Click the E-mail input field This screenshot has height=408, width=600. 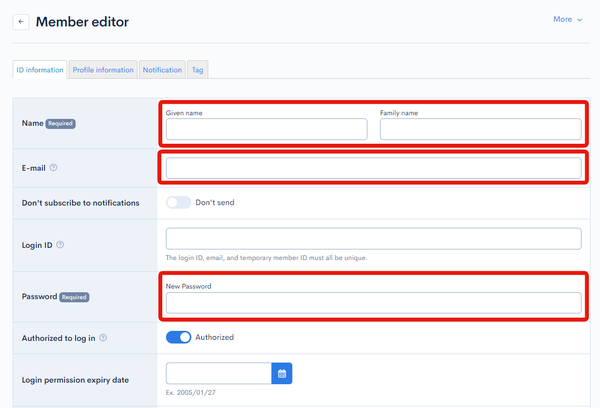[373, 168]
